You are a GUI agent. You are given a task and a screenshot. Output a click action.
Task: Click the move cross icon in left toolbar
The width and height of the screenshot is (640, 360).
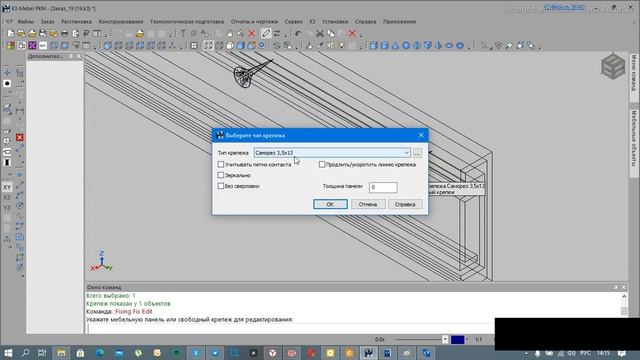7,73
